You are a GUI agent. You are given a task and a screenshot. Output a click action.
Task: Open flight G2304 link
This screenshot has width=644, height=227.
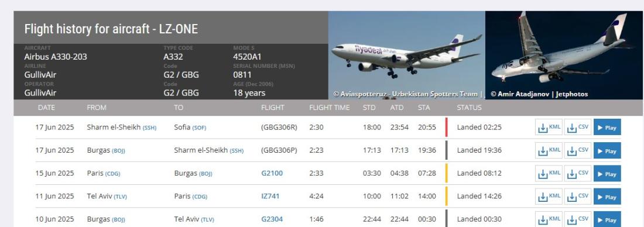[x=272, y=219]
